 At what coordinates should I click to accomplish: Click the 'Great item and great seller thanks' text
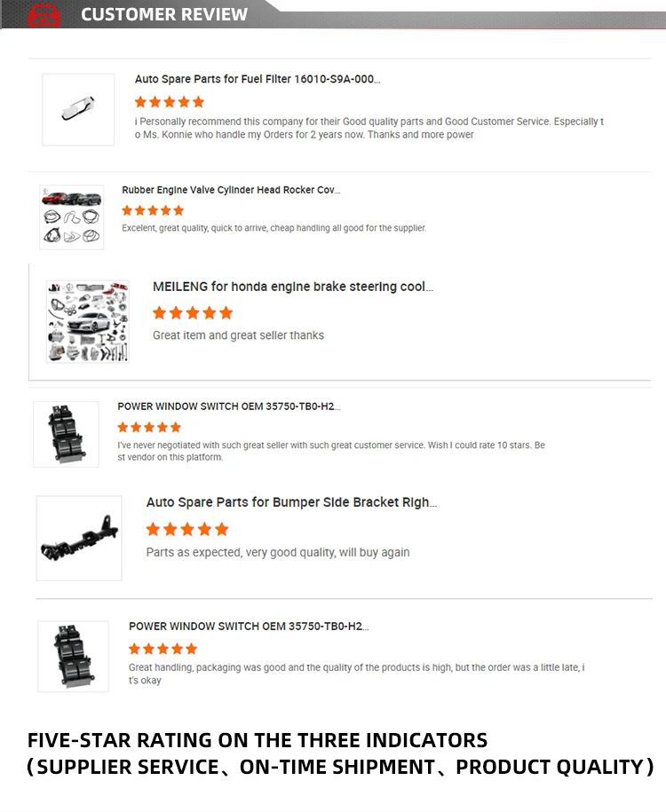pyautogui.click(x=238, y=335)
